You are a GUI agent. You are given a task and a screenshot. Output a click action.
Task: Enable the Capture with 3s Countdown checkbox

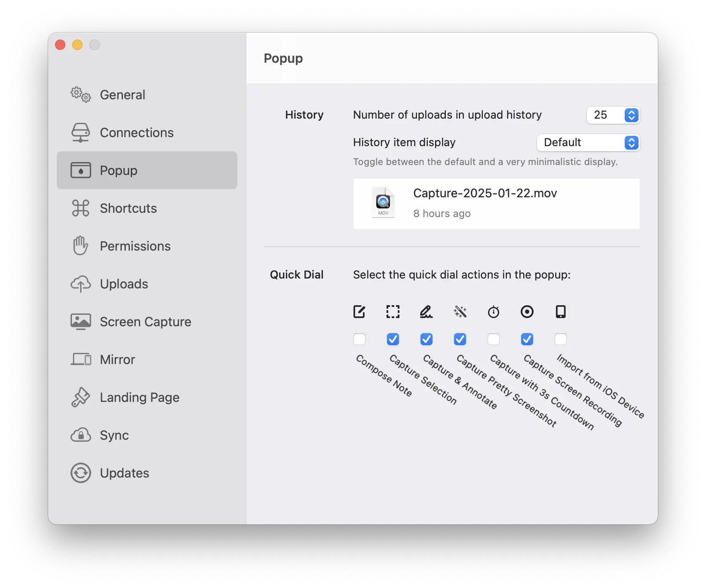(x=494, y=339)
